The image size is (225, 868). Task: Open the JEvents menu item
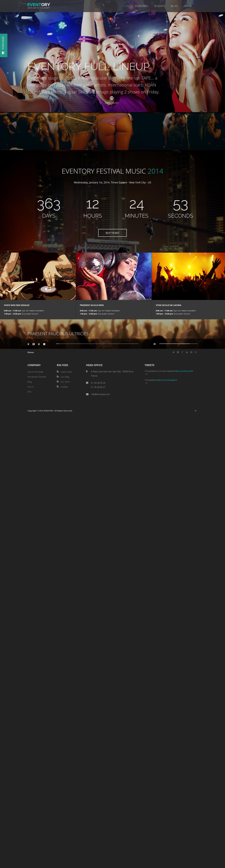pos(159,6)
